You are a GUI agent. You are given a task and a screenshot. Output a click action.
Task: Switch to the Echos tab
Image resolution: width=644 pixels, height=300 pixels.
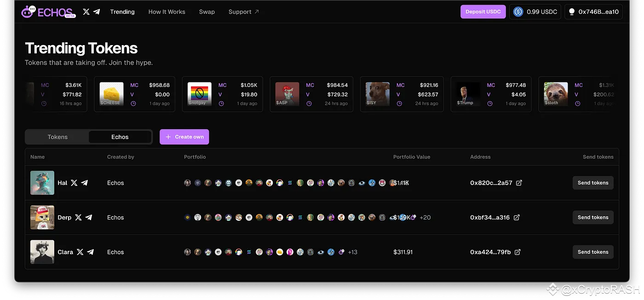(x=120, y=137)
